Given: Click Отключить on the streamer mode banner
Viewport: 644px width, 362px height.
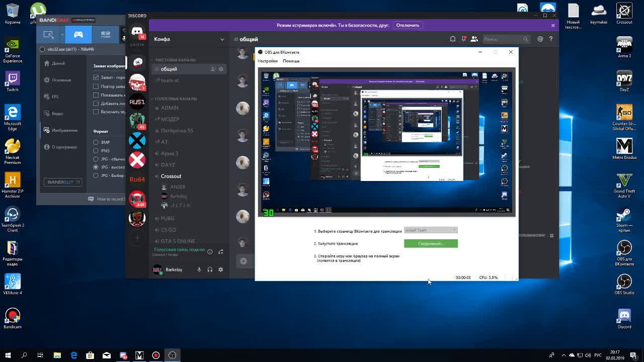Looking at the screenshot, I should [408, 25].
